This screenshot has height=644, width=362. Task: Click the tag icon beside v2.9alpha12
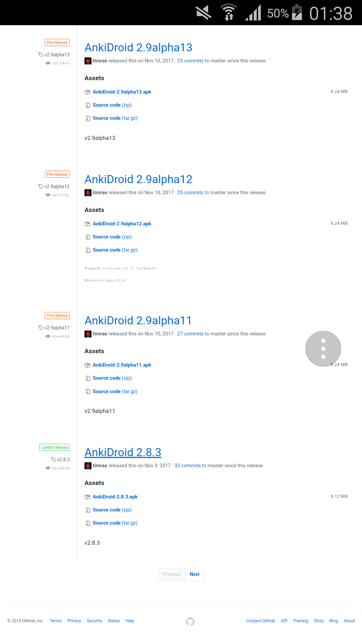(x=41, y=186)
